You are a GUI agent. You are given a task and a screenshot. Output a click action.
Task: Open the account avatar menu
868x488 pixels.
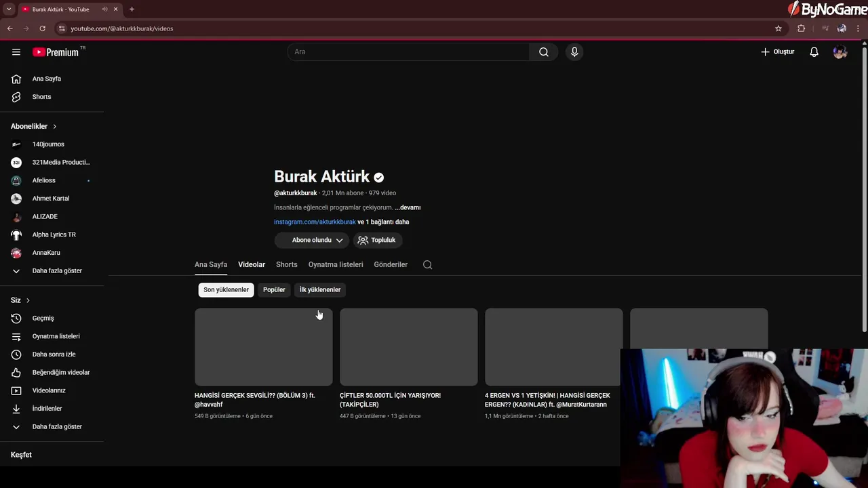coord(840,52)
